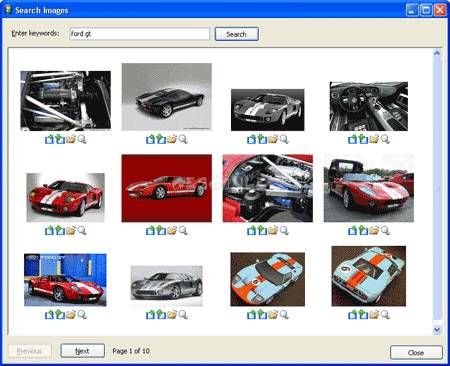
Task: Click down-arrow icon under color engine bay photo
Action: 262,230
